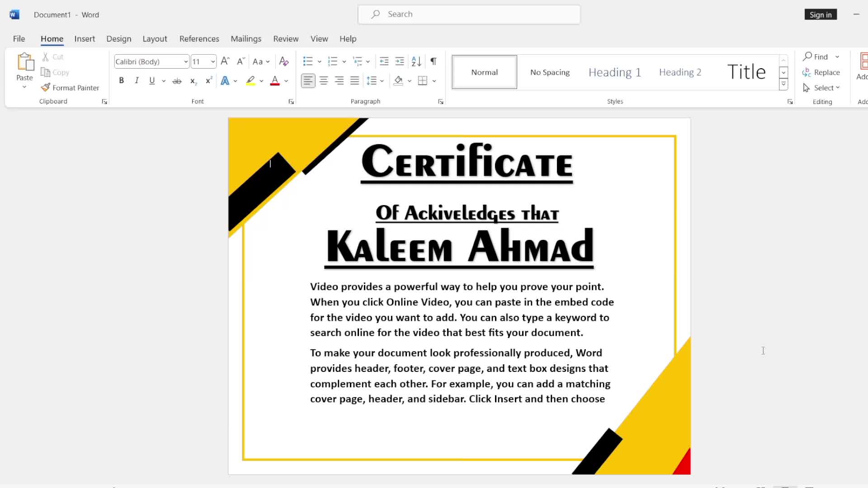
Task: Click the Text Effects icon
Action: point(225,81)
